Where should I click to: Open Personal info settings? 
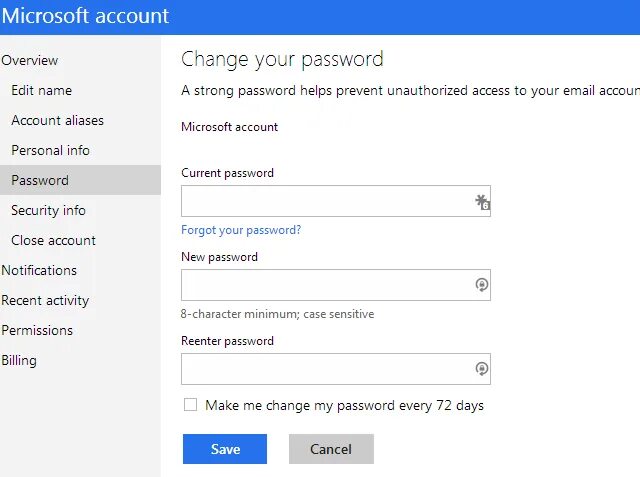point(50,150)
